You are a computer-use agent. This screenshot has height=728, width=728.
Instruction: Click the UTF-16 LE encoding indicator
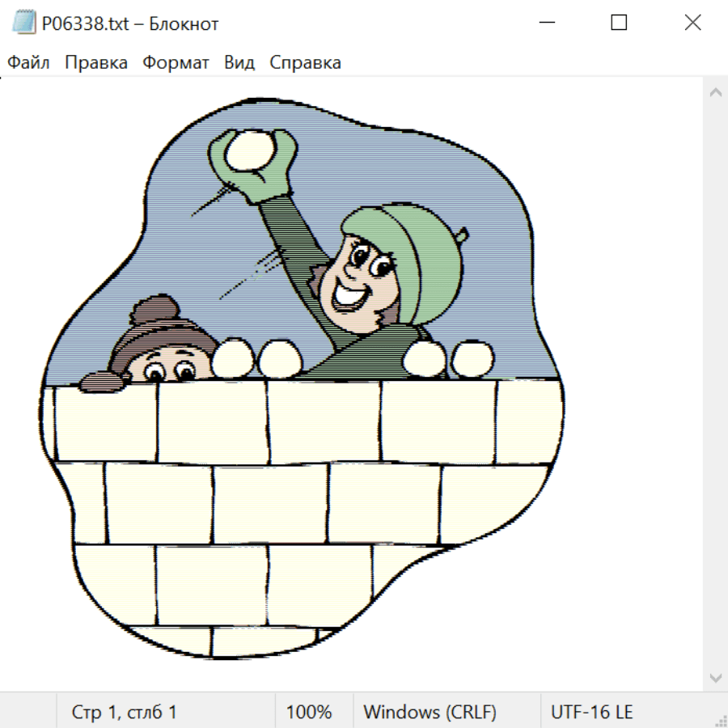(x=591, y=713)
